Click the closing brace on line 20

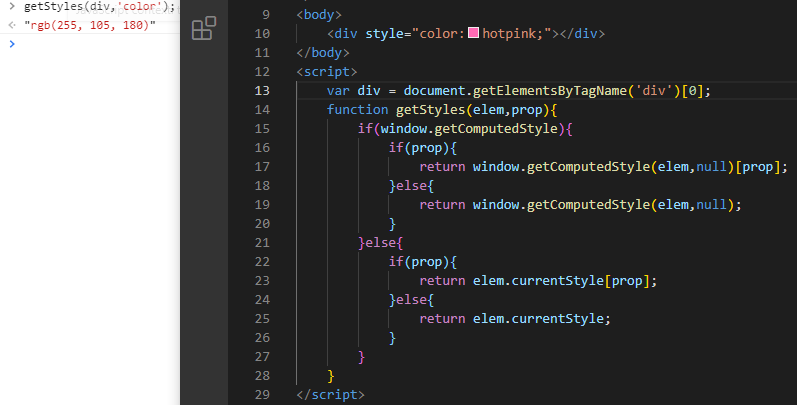coord(392,224)
